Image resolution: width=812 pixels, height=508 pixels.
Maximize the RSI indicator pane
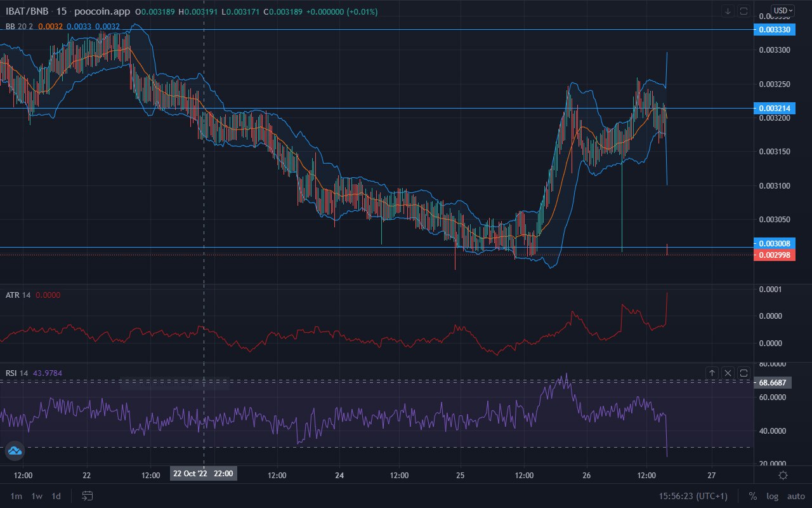point(743,373)
